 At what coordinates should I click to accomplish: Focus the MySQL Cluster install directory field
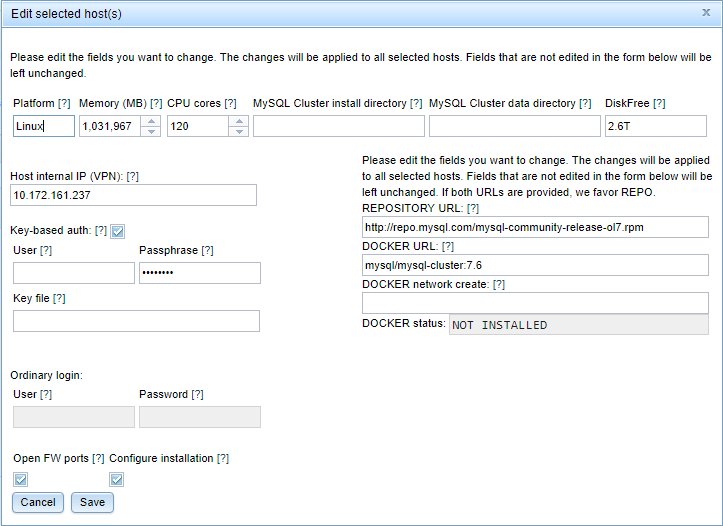pos(339,126)
